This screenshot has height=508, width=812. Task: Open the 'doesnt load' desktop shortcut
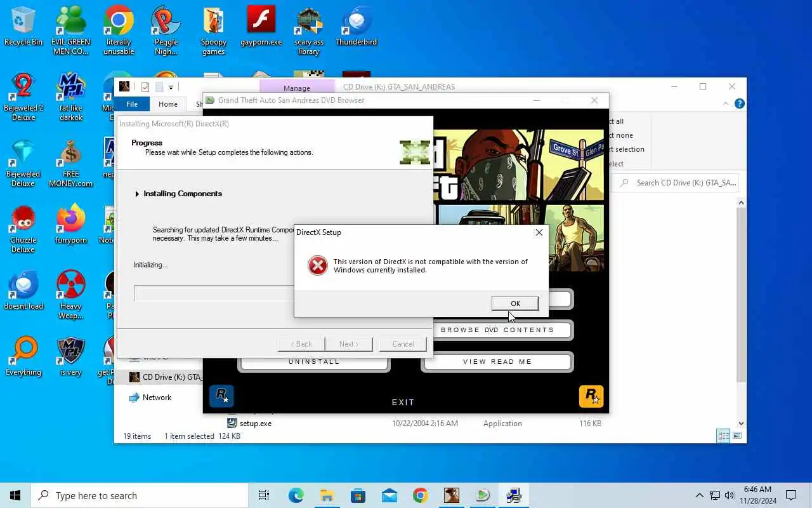click(x=23, y=291)
